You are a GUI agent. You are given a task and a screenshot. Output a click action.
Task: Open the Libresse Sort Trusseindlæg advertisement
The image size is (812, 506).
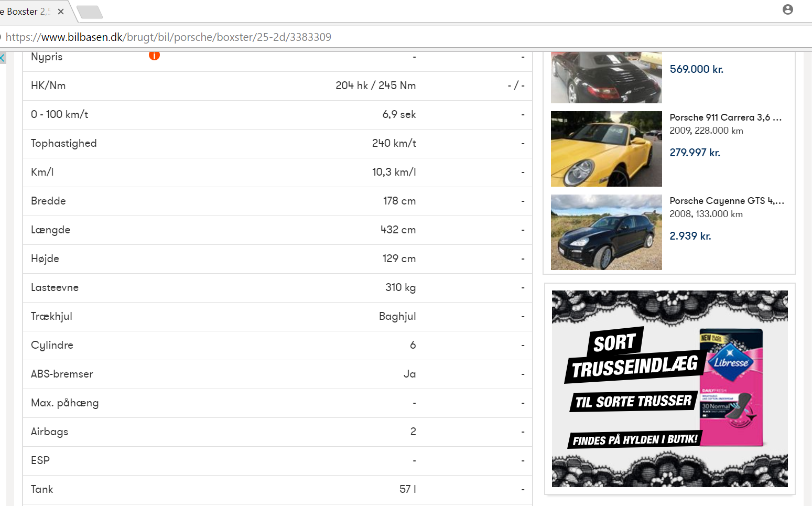670,389
